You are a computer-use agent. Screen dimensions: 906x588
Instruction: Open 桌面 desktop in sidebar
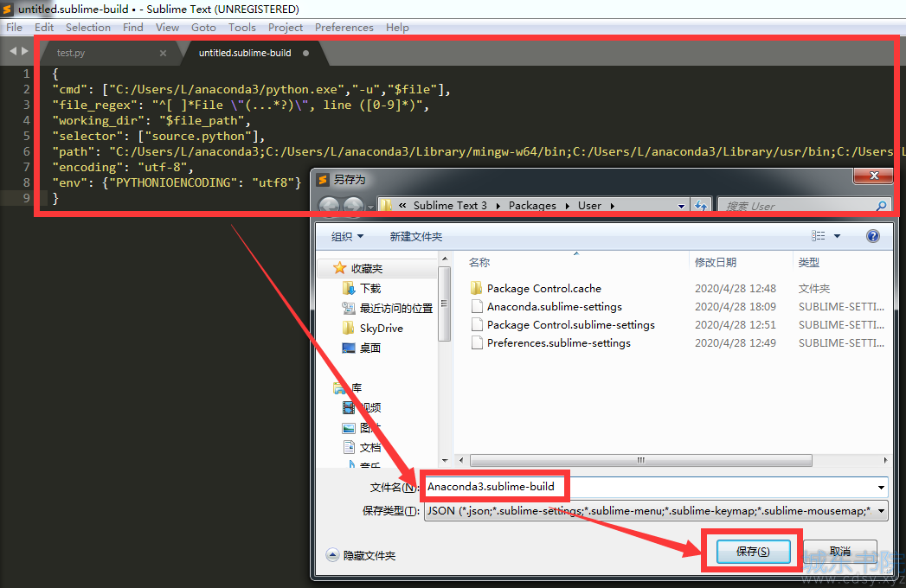362,348
